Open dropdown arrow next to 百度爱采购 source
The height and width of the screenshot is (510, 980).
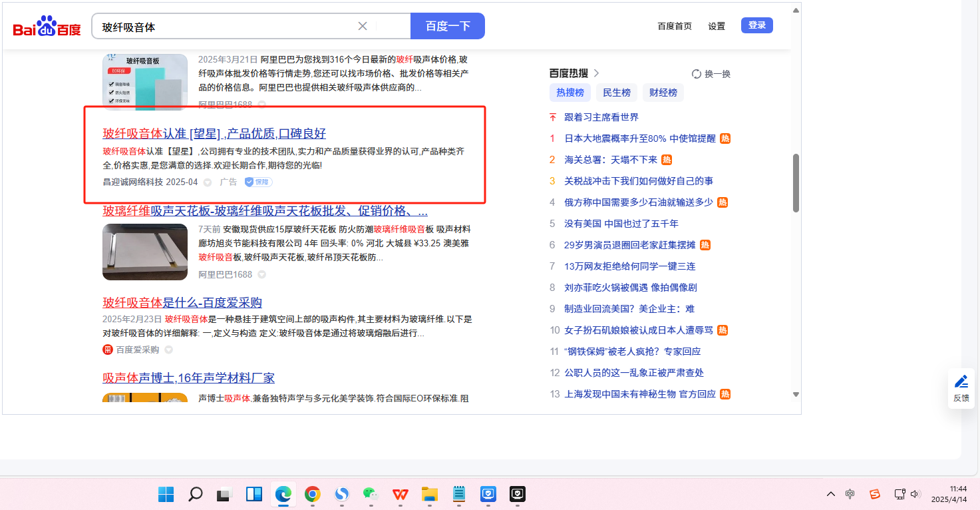[x=168, y=350]
